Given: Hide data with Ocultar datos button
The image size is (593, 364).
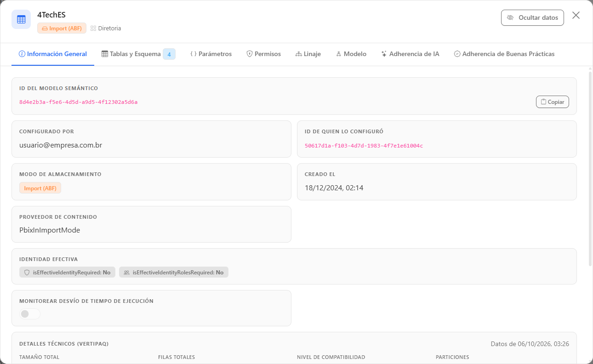Looking at the screenshot, I should point(532,17).
